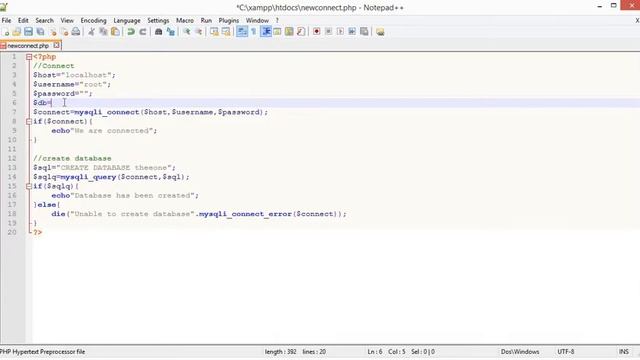Print the document with the printer icon
Viewport: 640px width, 360px height.
[76, 32]
